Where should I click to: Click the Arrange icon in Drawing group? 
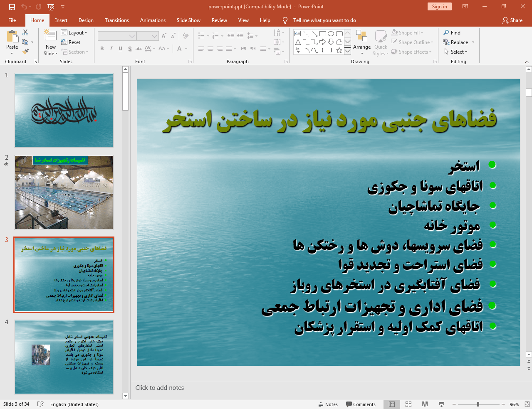(x=361, y=42)
